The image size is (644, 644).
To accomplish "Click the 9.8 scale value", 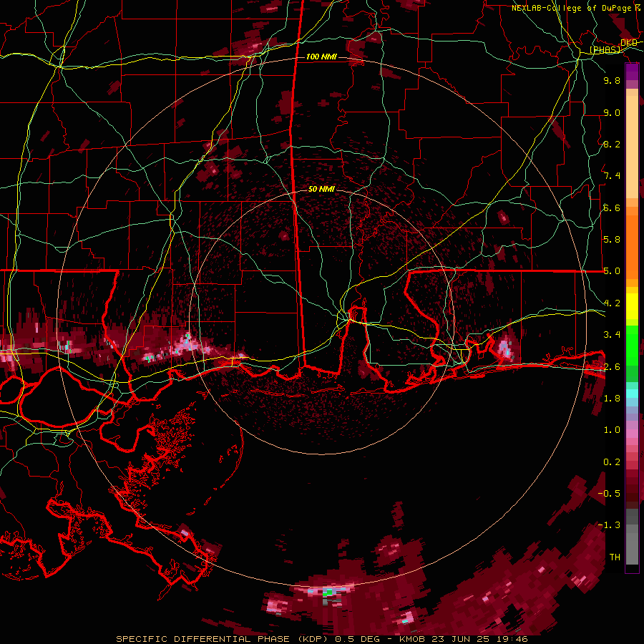I will [x=612, y=80].
